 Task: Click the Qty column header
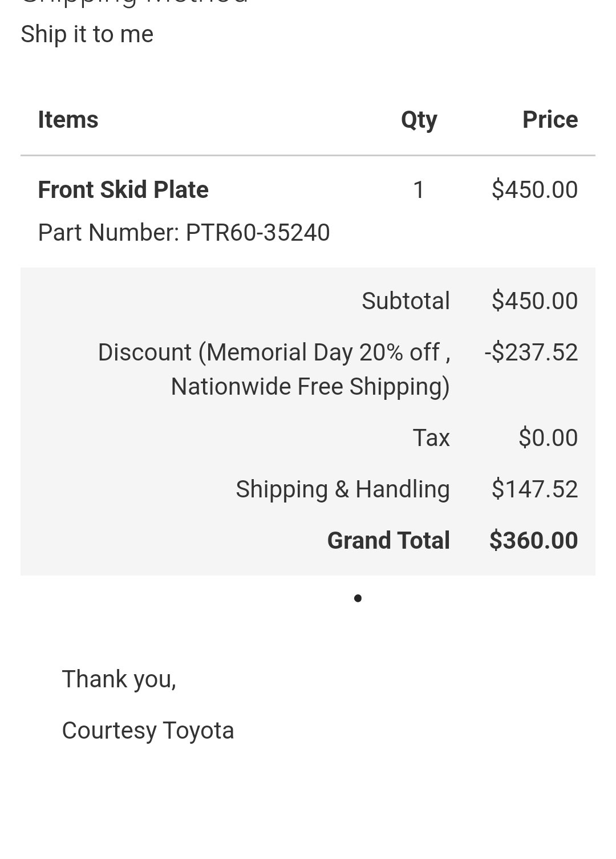419,121
